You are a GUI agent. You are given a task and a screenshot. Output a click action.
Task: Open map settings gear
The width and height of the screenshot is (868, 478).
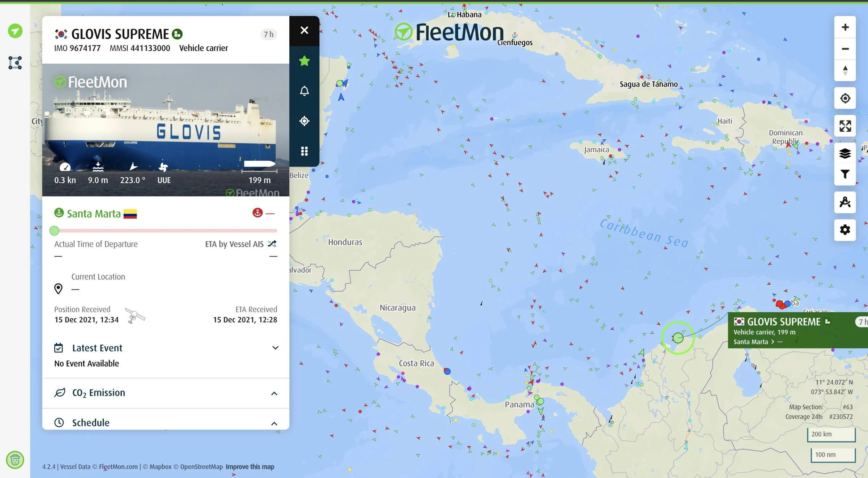[x=845, y=230]
